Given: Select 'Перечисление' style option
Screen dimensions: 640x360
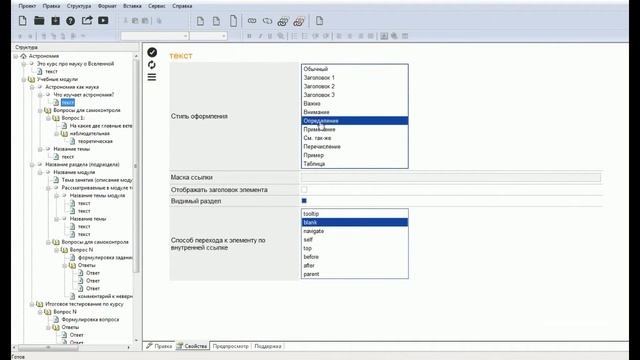Looking at the screenshot, I should [x=355, y=147].
